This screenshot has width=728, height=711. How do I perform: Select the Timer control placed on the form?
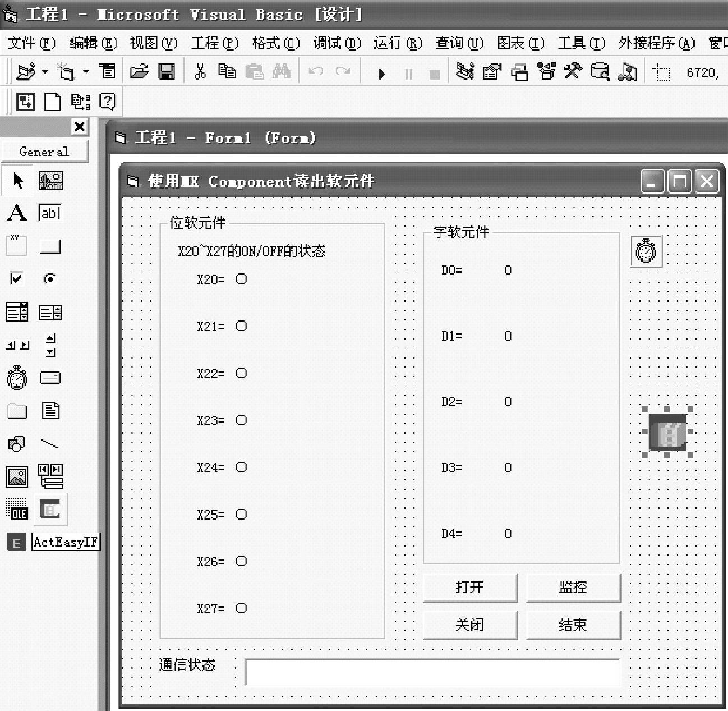[646, 251]
